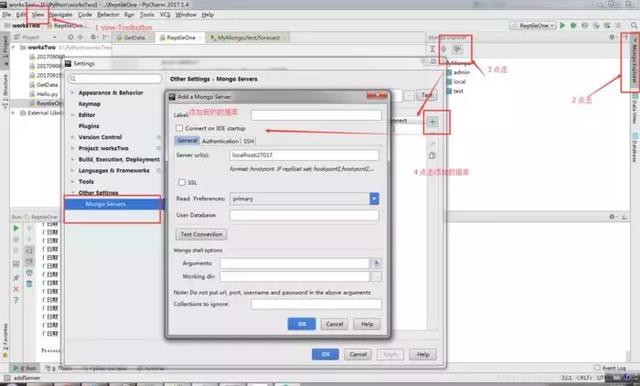Screen dimensions: 640x386
Task: Expand Project: worksTwo settings
Action: pos(72,148)
